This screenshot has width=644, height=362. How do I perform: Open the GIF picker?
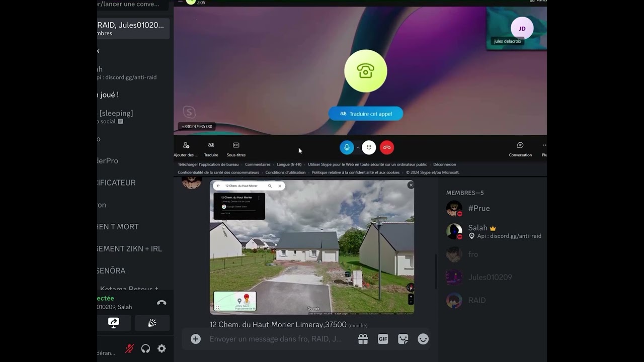tap(383, 339)
